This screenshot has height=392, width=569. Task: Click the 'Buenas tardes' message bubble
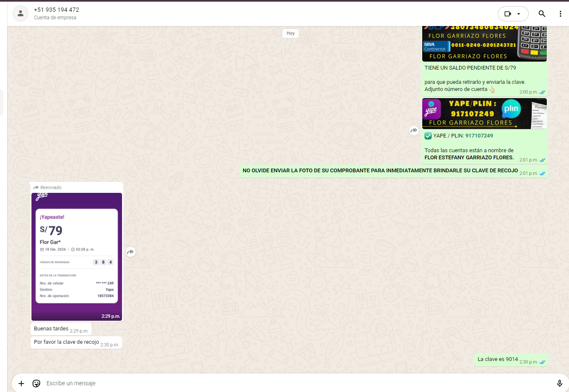[51, 329]
